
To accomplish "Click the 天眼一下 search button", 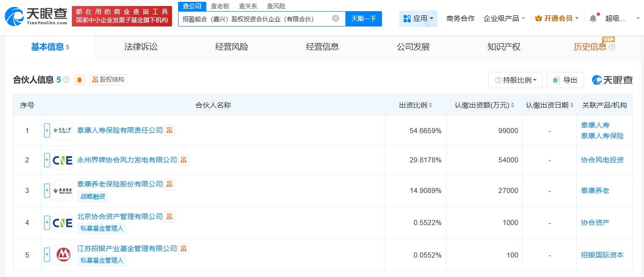I will click(x=364, y=19).
